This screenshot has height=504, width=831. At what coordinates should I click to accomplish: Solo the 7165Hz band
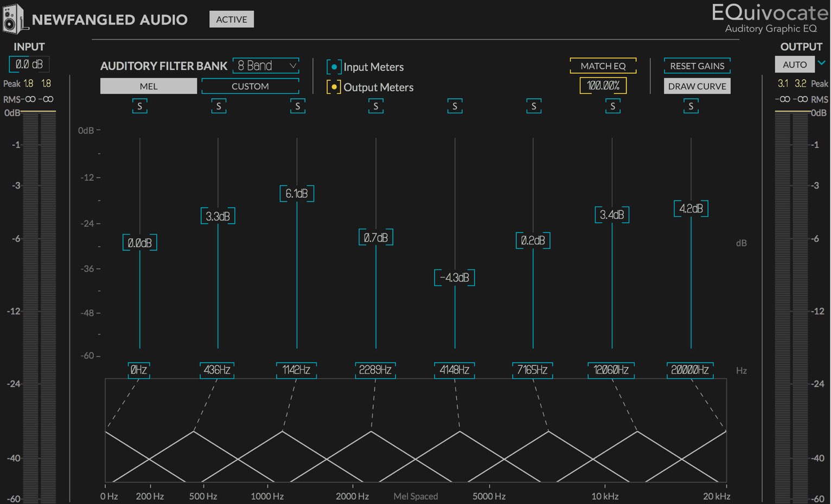point(534,106)
